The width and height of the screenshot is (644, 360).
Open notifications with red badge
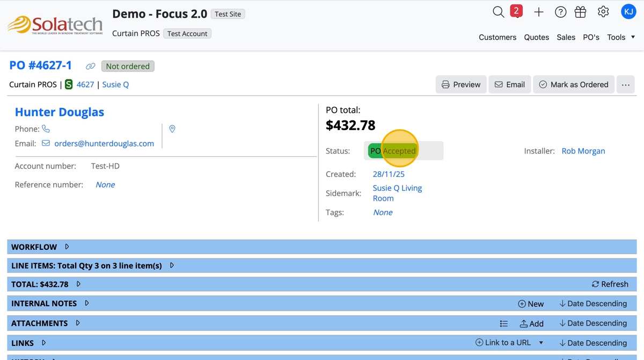pyautogui.click(x=516, y=11)
